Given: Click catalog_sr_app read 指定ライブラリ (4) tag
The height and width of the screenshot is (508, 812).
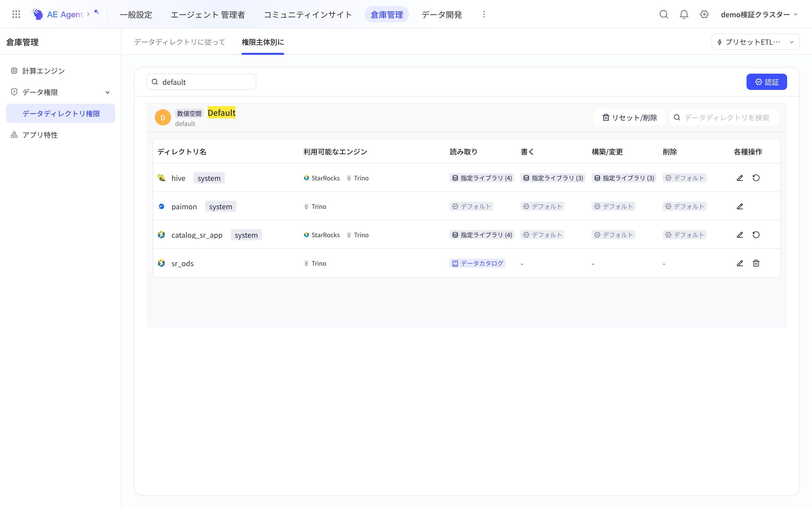Looking at the screenshot, I should click(x=482, y=234).
